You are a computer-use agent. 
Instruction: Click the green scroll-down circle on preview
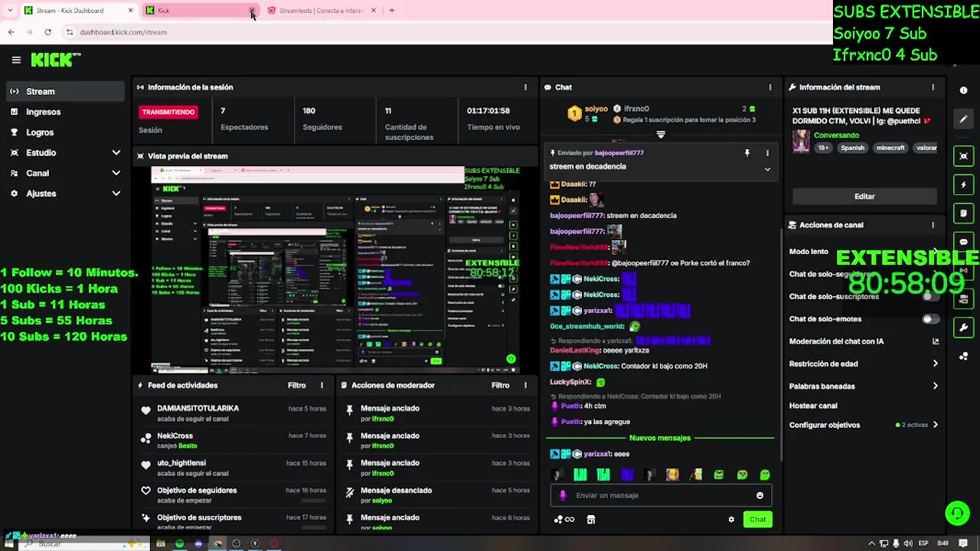point(511,358)
